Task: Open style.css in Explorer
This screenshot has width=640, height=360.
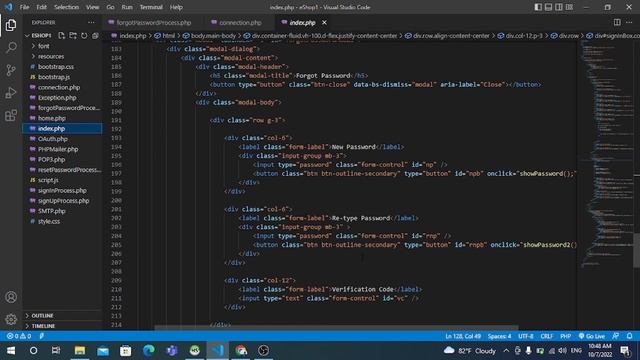Action: [49, 221]
